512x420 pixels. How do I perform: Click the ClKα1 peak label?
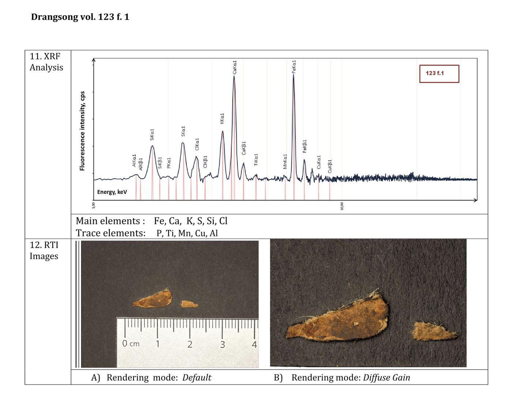pos(197,144)
